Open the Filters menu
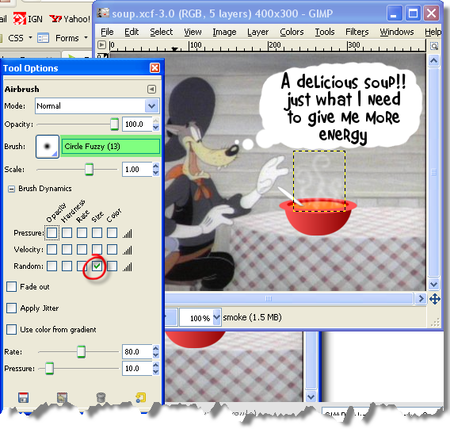Viewport: 450px width, 429px height. (x=357, y=32)
